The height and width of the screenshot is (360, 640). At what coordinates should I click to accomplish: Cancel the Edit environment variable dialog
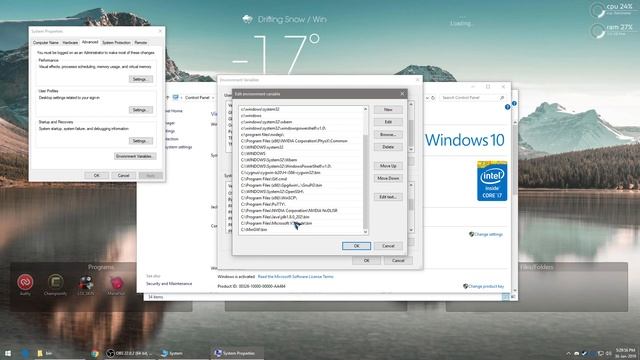tap(388, 246)
